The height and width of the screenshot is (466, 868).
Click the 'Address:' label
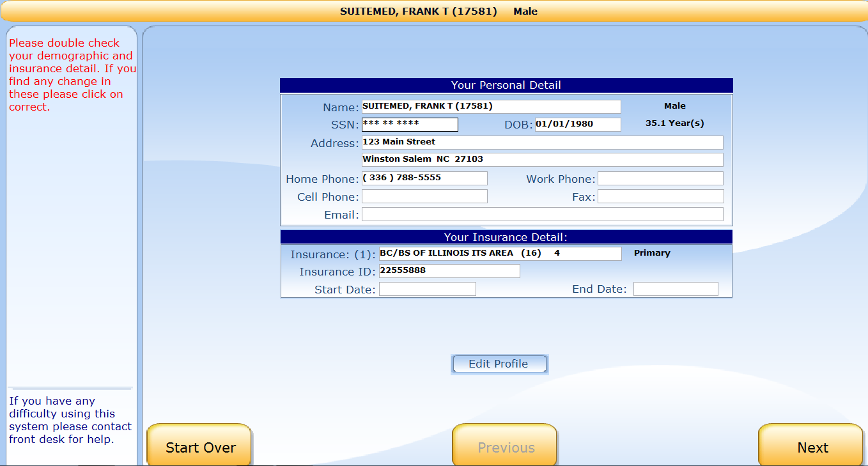335,143
